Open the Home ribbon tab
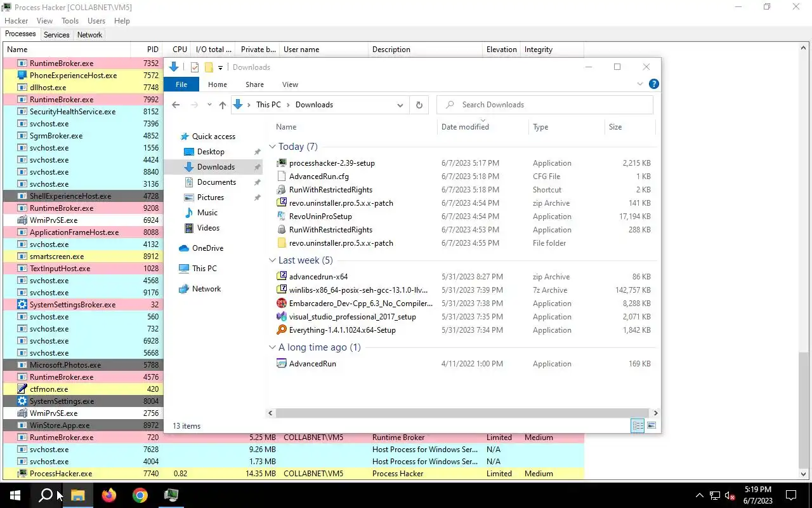 click(218, 84)
